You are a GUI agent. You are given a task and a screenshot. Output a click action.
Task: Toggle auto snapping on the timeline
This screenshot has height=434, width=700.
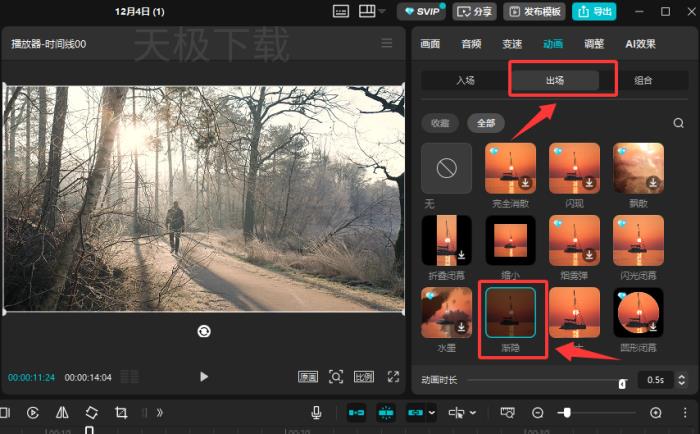(386, 412)
